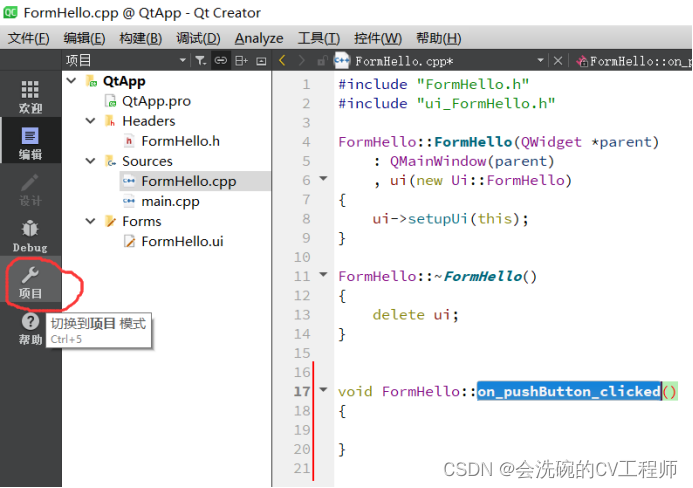Open the 构建(B) menu
Screen dimensions: 693x488
[141, 38]
